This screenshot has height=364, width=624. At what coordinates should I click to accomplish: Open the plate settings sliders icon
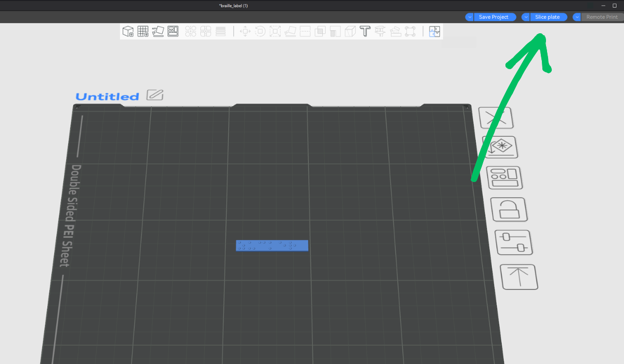coord(513,242)
